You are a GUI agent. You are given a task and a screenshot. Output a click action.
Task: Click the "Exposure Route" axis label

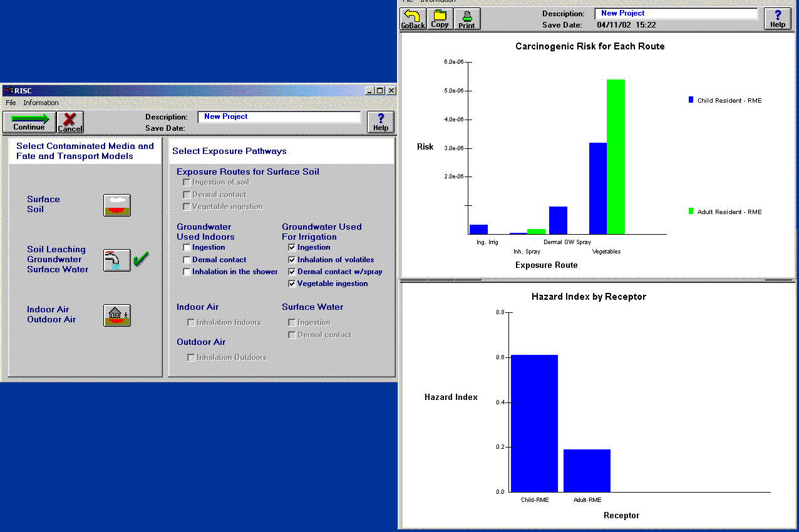547,265
